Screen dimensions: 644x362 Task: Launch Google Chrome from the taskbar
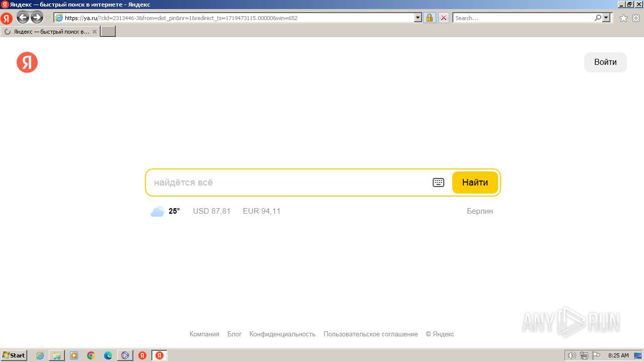[x=91, y=355]
